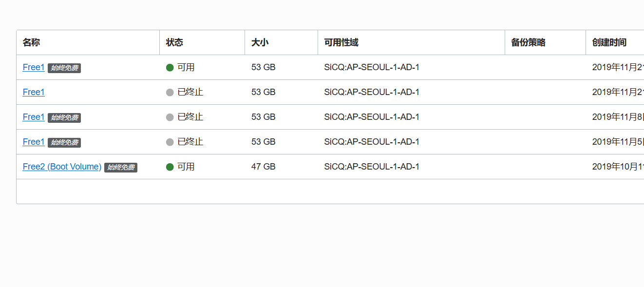Image resolution: width=644 pixels, height=287 pixels.
Task: Click the 状态 column header
Action: (x=174, y=42)
